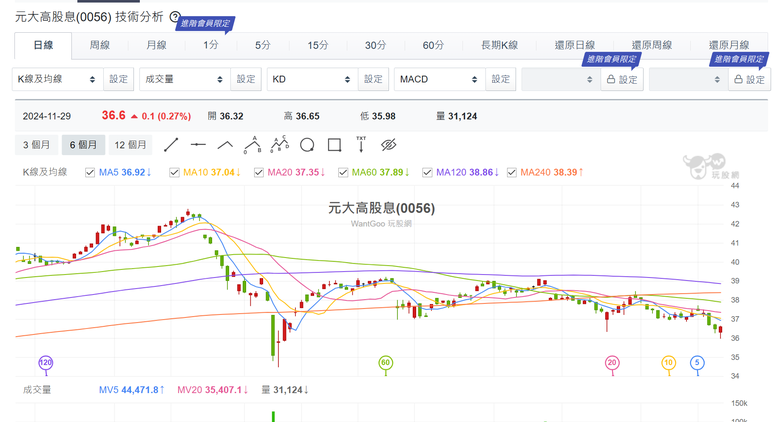Open the MACD indicator dropdown
Screen dimensions: 780x422
[440, 79]
